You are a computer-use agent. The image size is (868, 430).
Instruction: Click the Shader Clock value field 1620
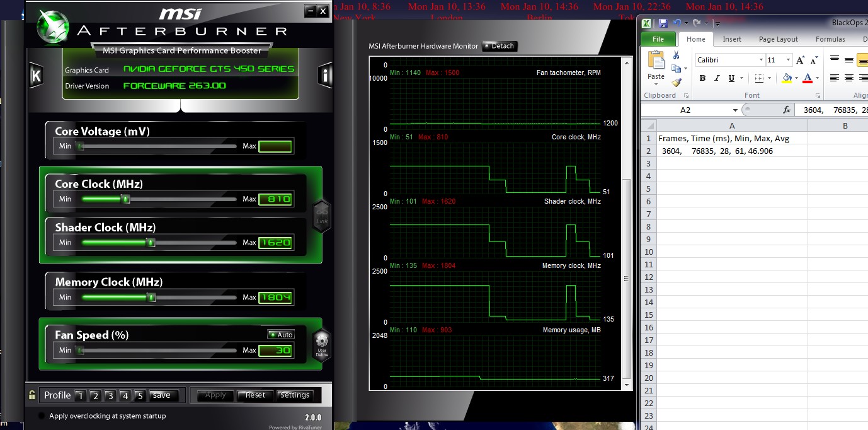pyautogui.click(x=275, y=243)
